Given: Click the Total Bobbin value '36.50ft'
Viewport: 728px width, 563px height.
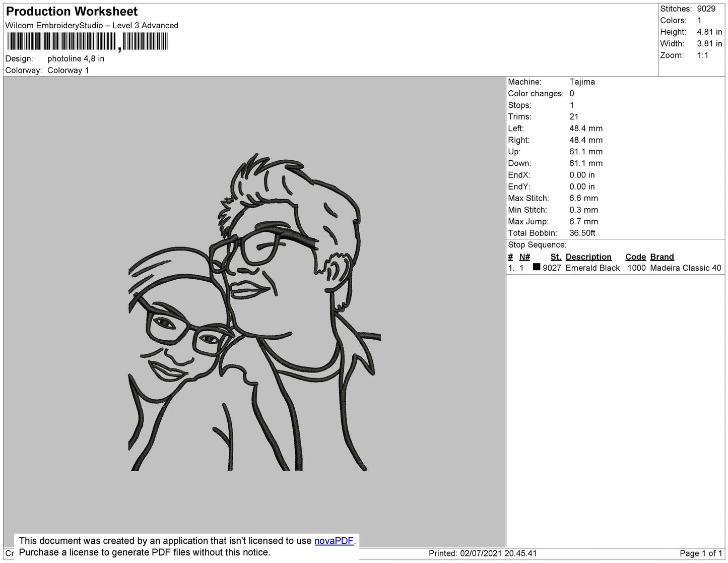Looking at the screenshot, I should 582,233.
